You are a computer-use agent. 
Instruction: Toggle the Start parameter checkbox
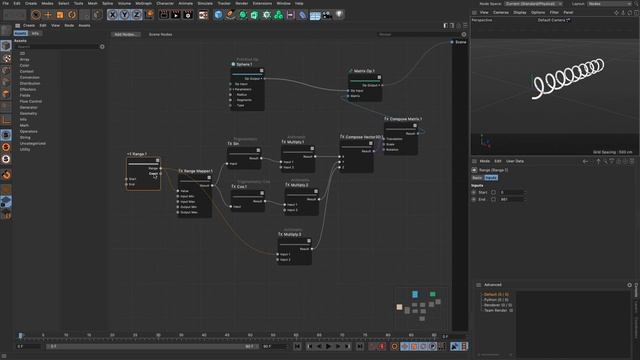[493, 192]
